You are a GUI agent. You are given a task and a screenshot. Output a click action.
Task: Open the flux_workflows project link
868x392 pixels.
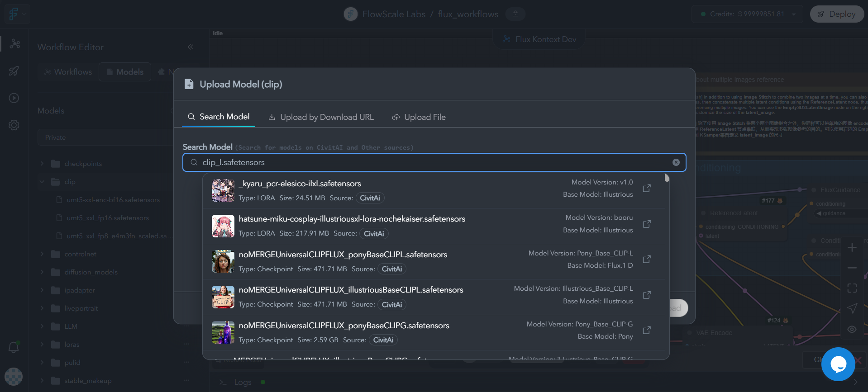[x=468, y=14]
